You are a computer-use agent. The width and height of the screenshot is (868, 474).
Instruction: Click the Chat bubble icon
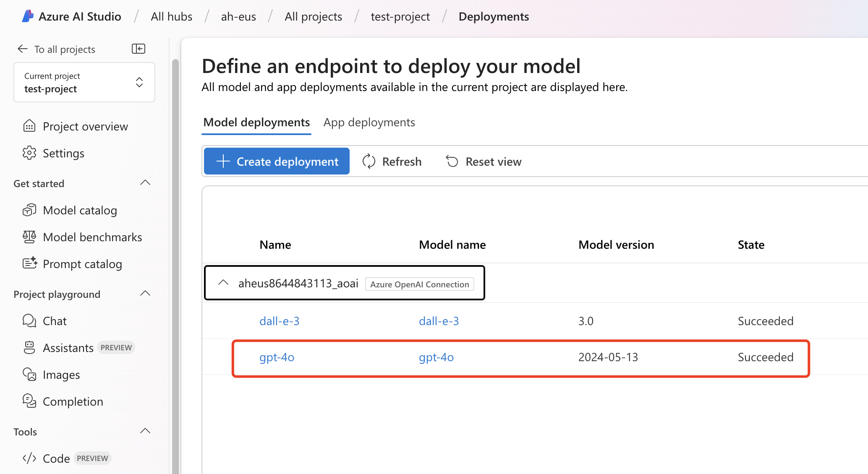(x=29, y=321)
